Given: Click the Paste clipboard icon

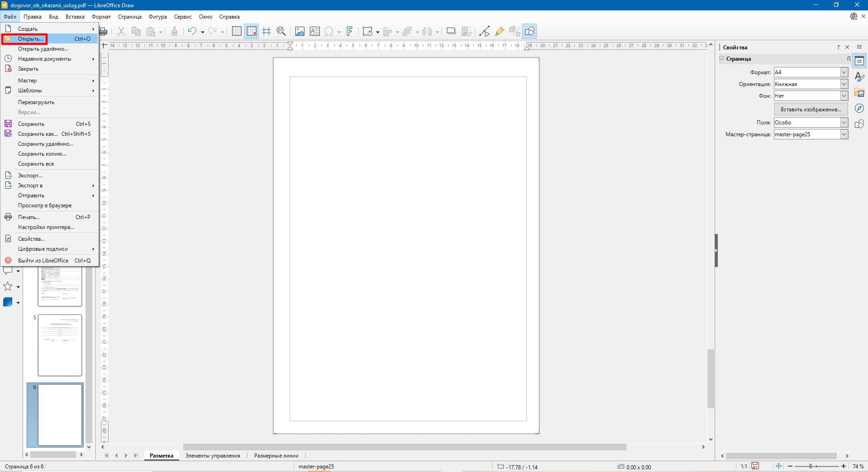Looking at the screenshot, I should point(151,31).
